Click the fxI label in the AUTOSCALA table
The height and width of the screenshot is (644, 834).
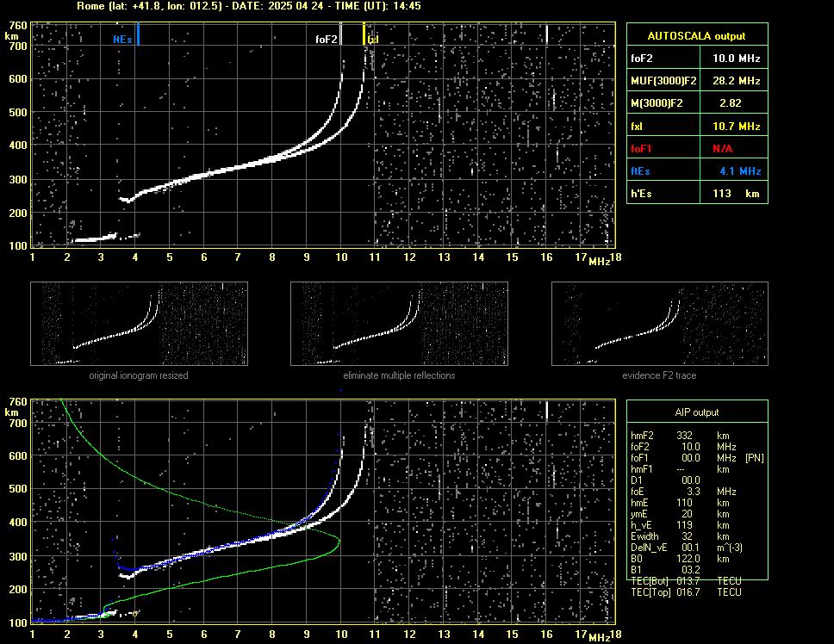[x=637, y=127]
